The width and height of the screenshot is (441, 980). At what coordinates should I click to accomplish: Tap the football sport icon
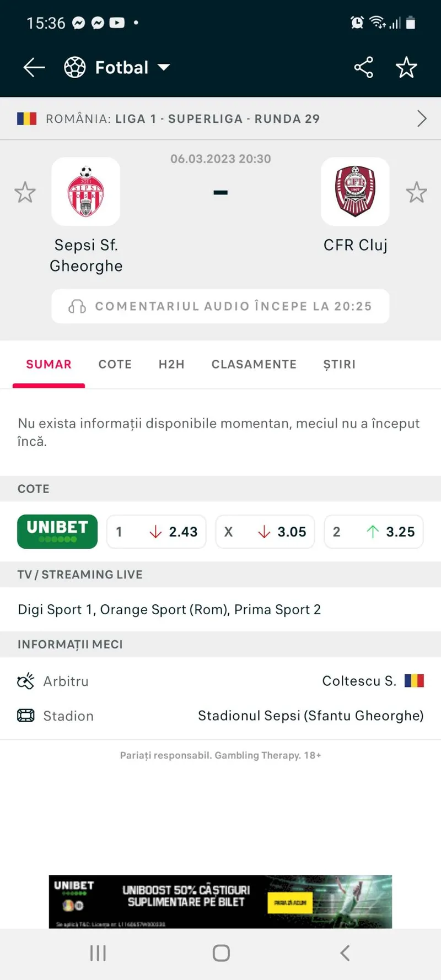coord(75,68)
